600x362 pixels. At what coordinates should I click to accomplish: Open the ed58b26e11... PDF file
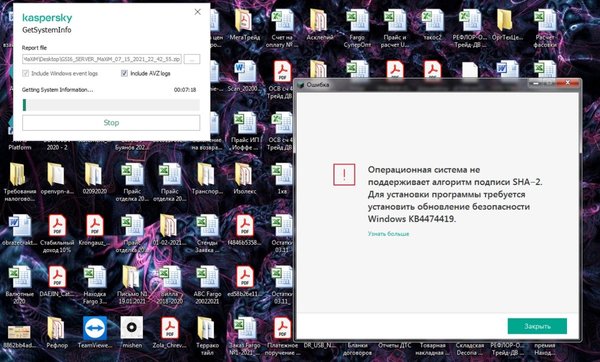click(x=245, y=277)
